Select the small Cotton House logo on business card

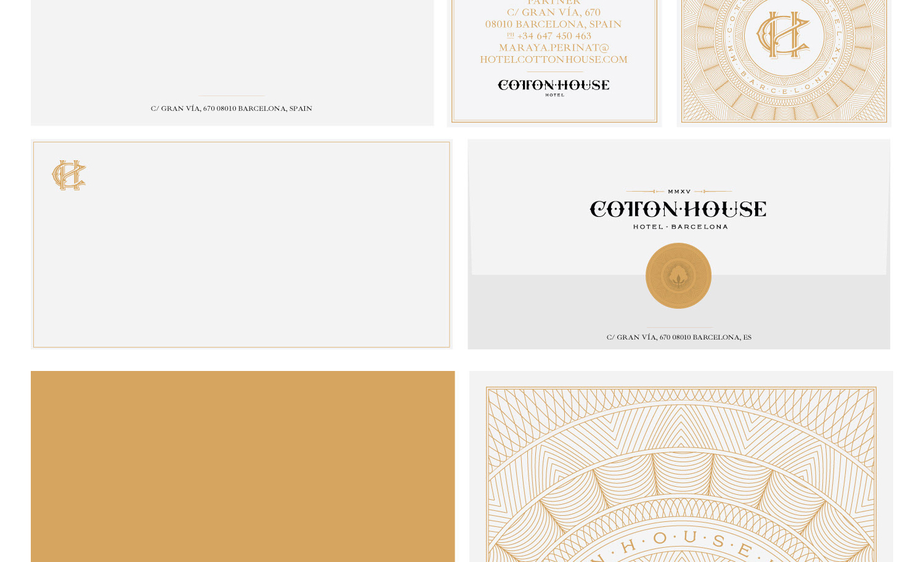553,86
